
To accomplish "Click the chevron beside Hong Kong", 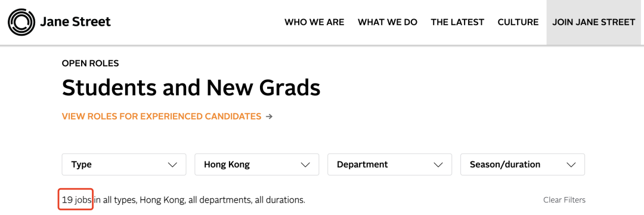I will tap(305, 165).
